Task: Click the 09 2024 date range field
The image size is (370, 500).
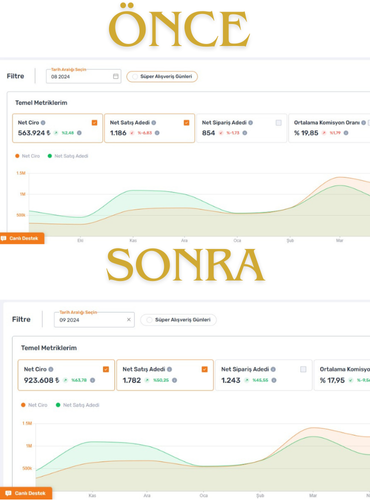Action: [94, 320]
